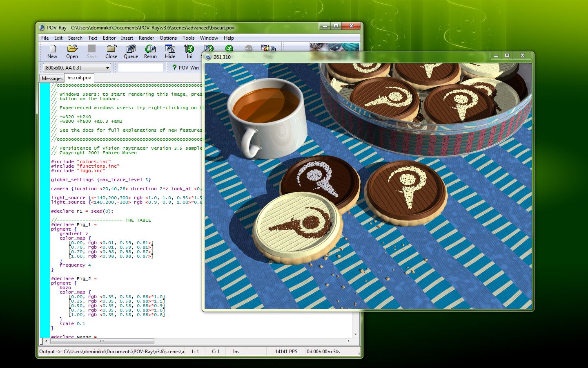588x368 pixels.
Task: Open the Editor menu
Action: point(109,38)
